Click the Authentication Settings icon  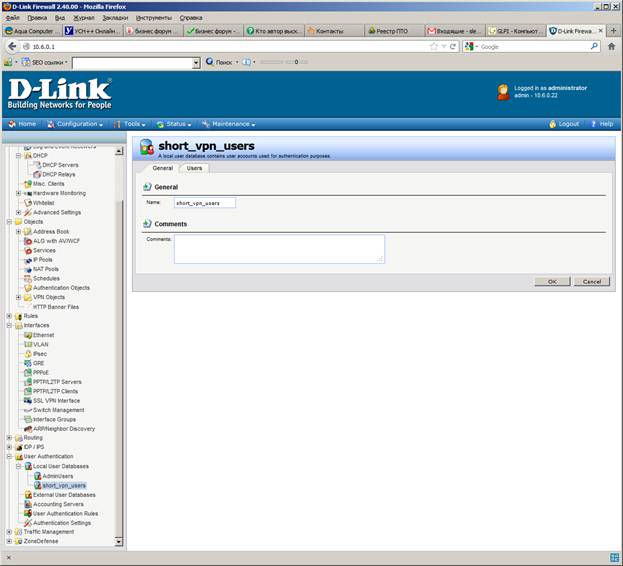(x=28, y=523)
